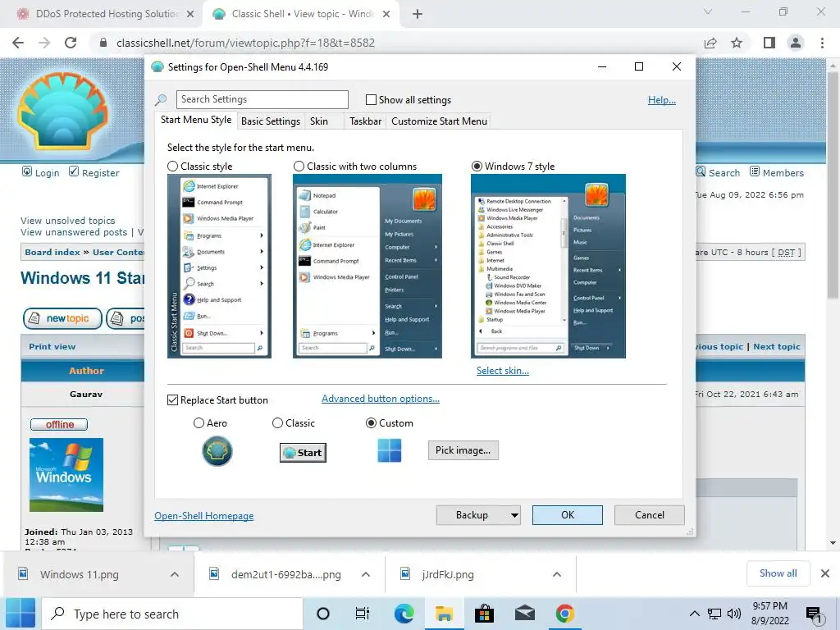Image resolution: width=840 pixels, height=630 pixels.
Task: Bookmark this page with star icon
Action: [737, 43]
